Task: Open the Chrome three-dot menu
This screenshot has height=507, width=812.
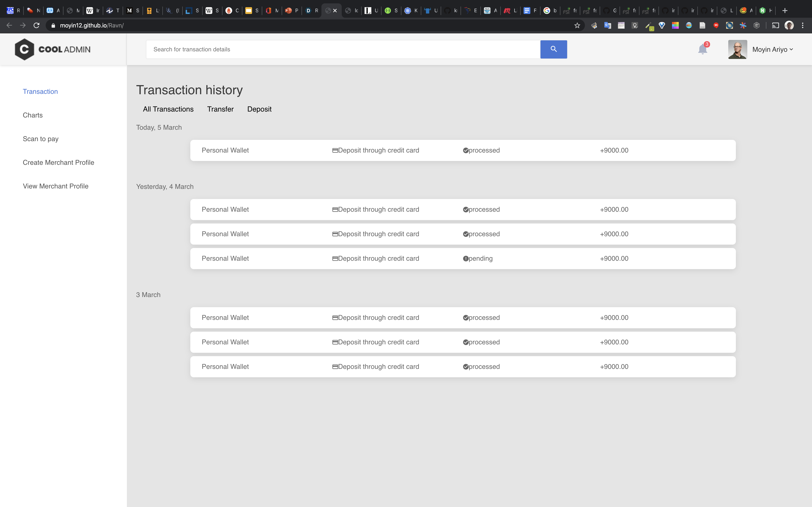Action: pyautogui.click(x=803, y=26)
